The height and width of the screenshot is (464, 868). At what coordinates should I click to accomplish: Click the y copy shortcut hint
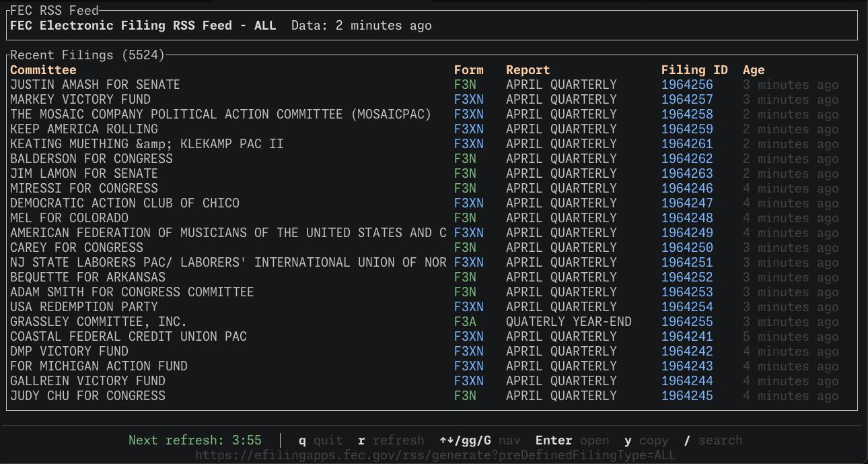pos(646,440)
